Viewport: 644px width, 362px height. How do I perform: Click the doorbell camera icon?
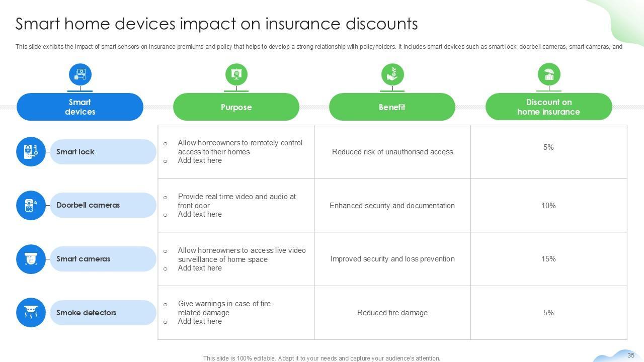31,205
